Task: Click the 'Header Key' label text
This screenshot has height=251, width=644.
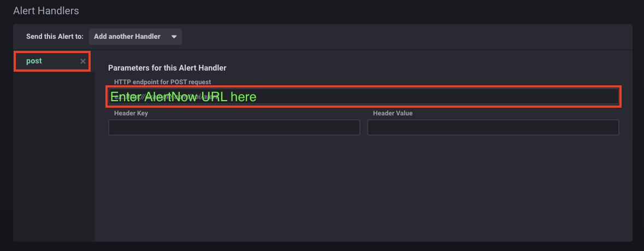Action: click(x=131, y=113)
